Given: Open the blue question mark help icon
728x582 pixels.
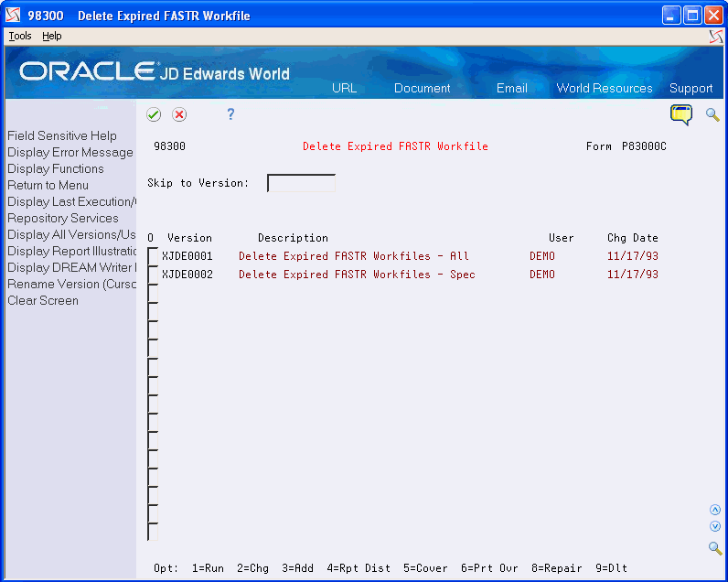Looking at the screenshot, I should tap(230, 114).
